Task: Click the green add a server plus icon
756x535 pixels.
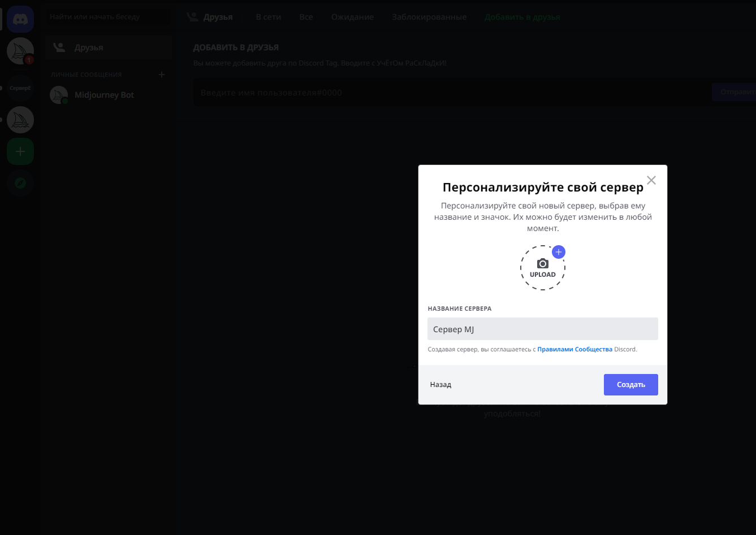Action: click(x=20, y=151)
